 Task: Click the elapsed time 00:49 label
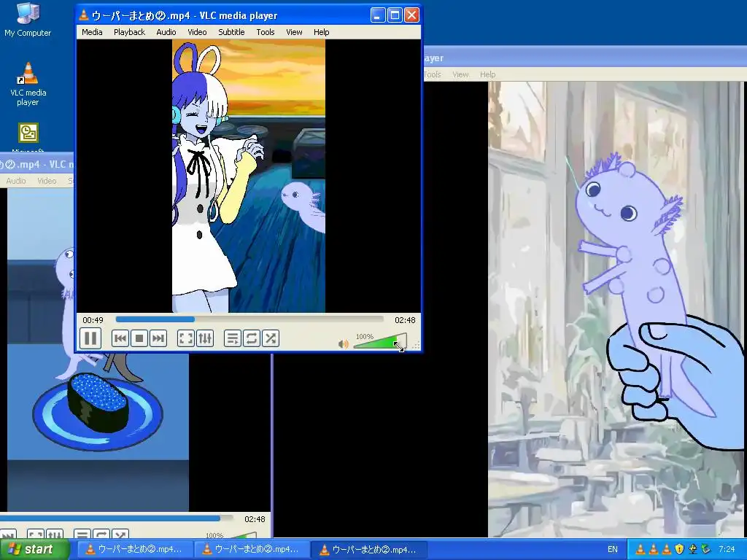point(93,320)
